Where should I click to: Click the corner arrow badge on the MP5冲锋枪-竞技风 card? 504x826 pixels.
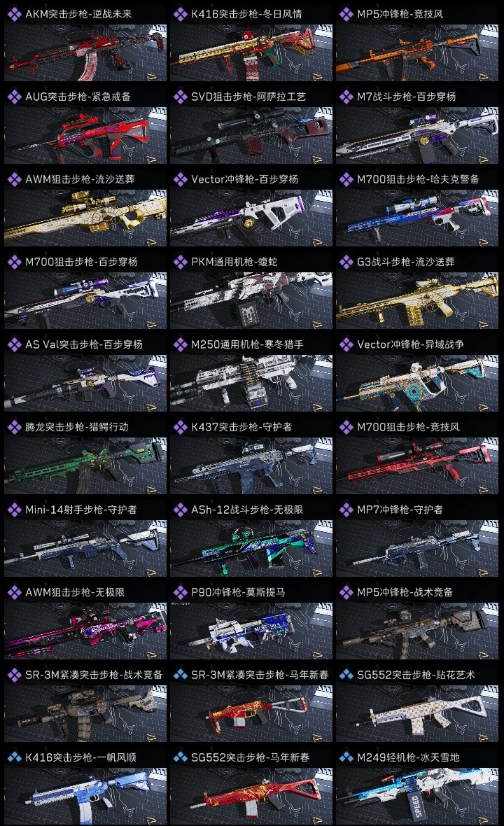(x=482, y=76)
